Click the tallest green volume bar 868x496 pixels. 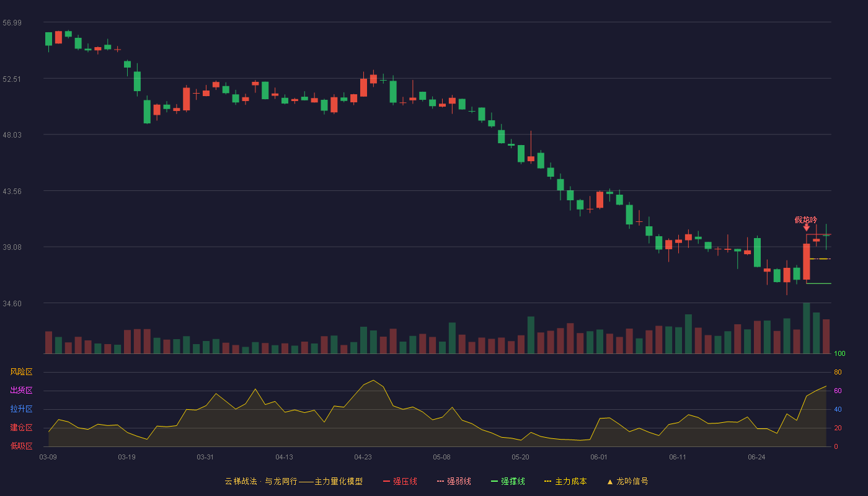tap(807, 328)
